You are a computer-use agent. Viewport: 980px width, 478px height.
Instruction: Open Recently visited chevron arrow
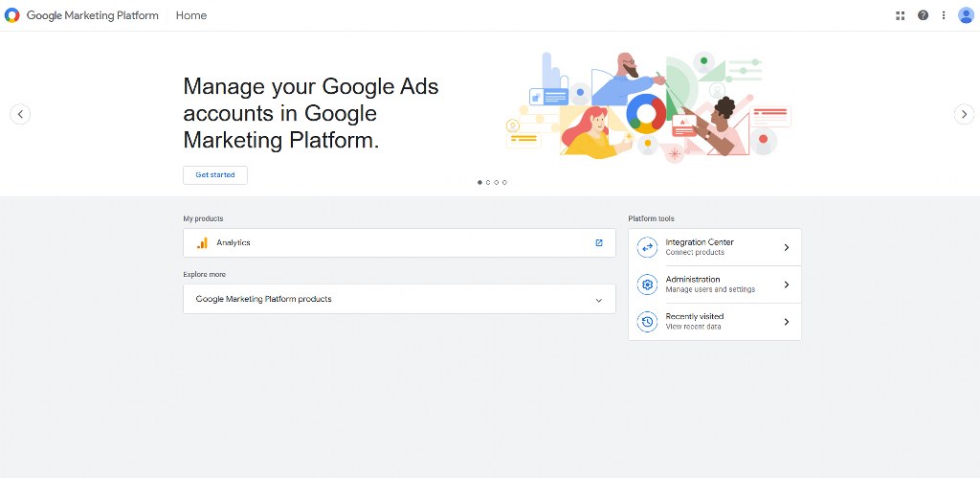(787, 322)
